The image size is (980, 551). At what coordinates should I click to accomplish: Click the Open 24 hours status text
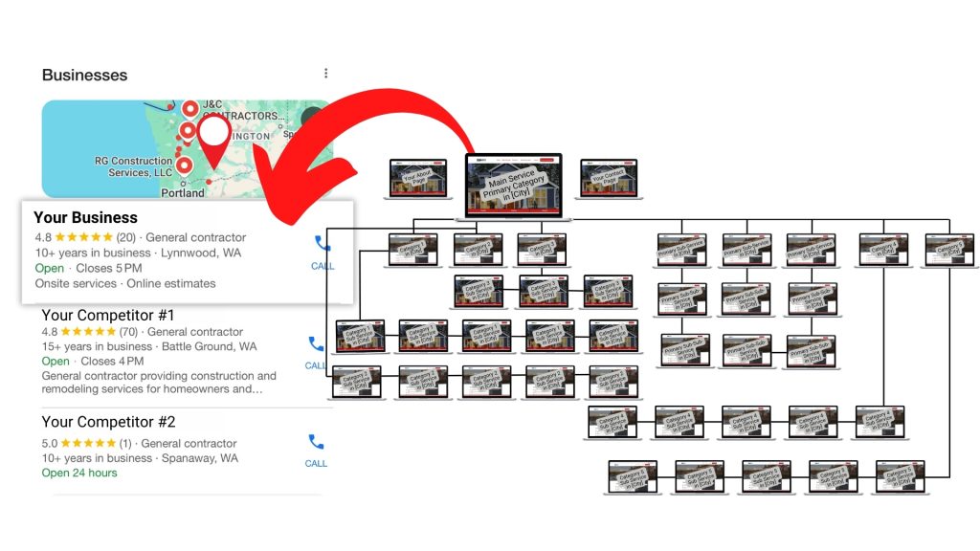point(79,473)
